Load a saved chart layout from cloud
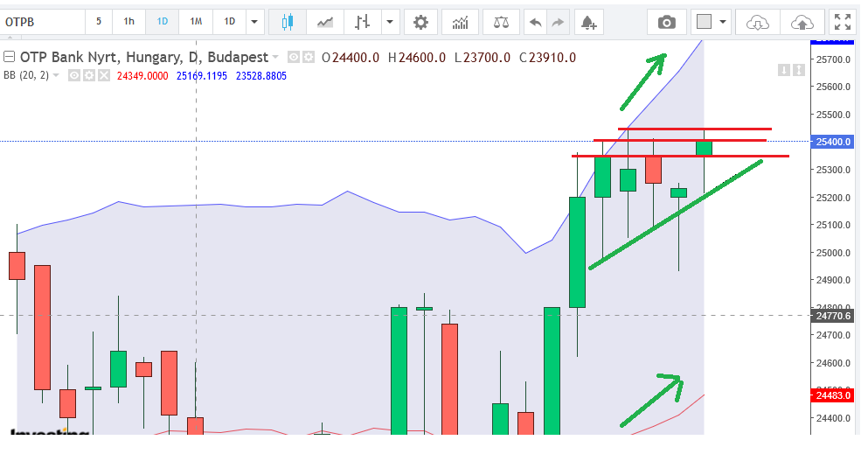 (757, 22)
